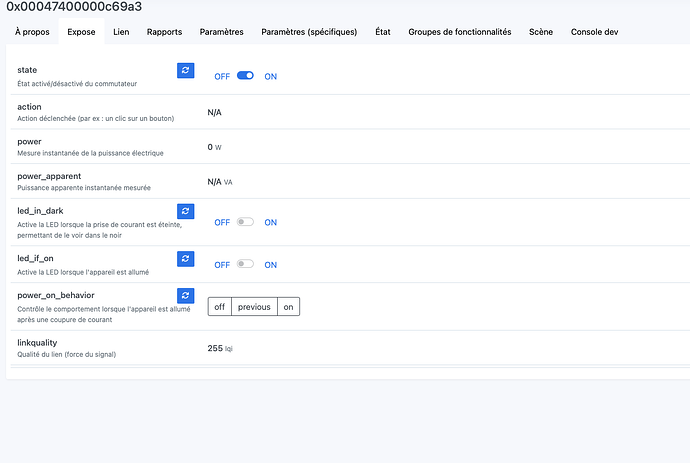This screenshot has width=690, height=463.
Task: Refresh the led_in_dark value
Action: coord(185,211)
